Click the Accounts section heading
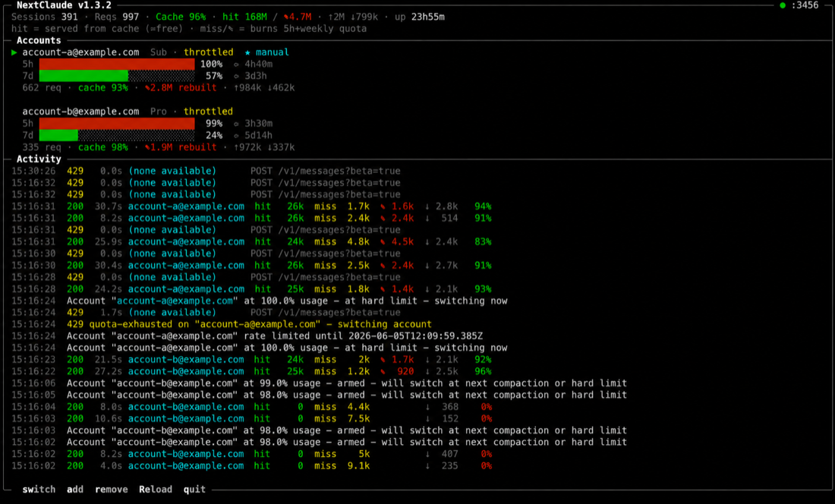The height and width of the screenshot is (504, 835). coord(39,40)
